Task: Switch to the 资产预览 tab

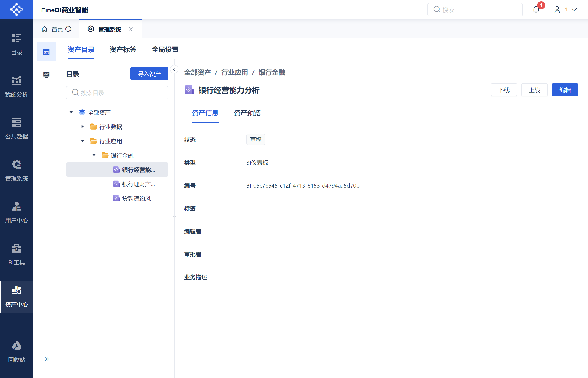Action: tap(247, 113)
